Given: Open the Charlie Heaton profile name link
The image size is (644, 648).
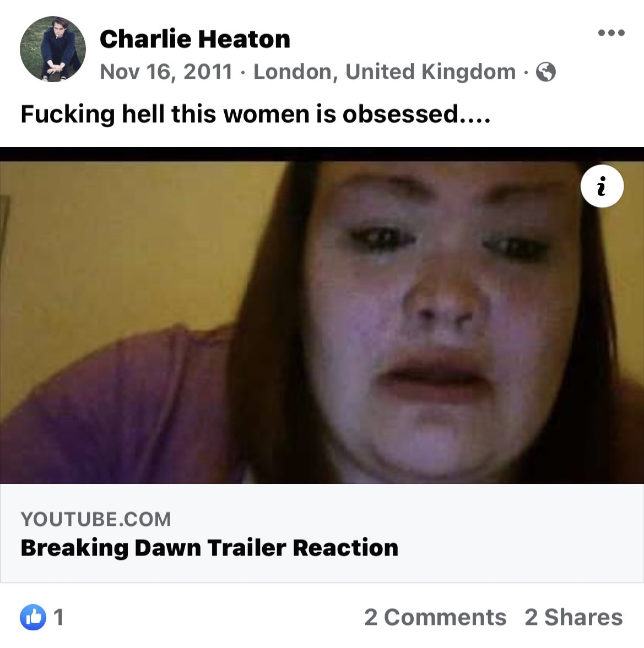Looking at the screenshot, I should [195, 39].
